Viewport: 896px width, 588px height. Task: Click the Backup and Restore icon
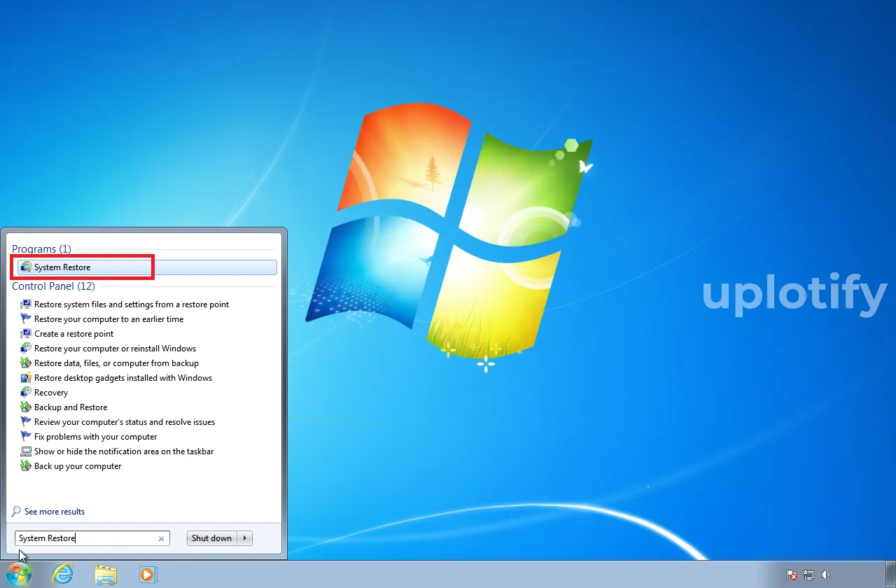click(x=26, y=407)
